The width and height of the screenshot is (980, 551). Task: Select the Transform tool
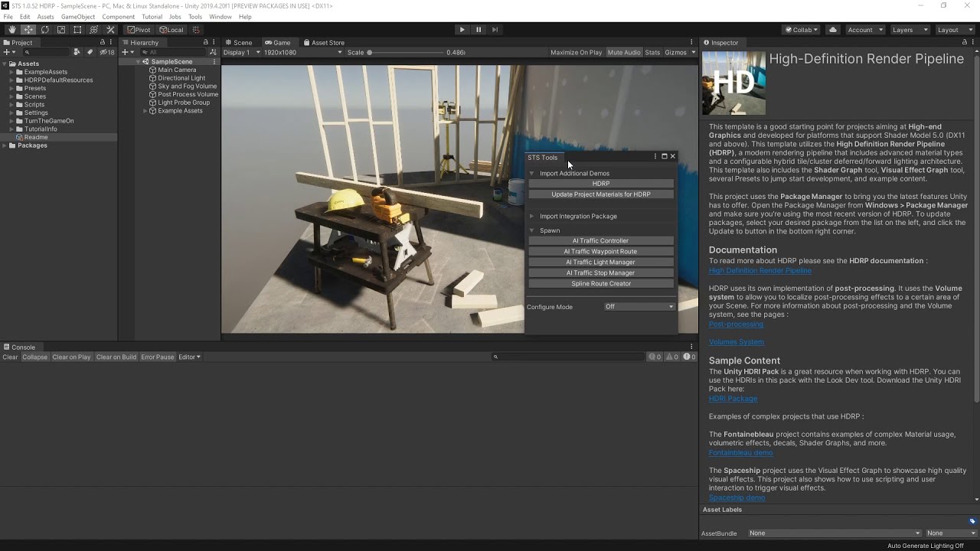[93, 30]
